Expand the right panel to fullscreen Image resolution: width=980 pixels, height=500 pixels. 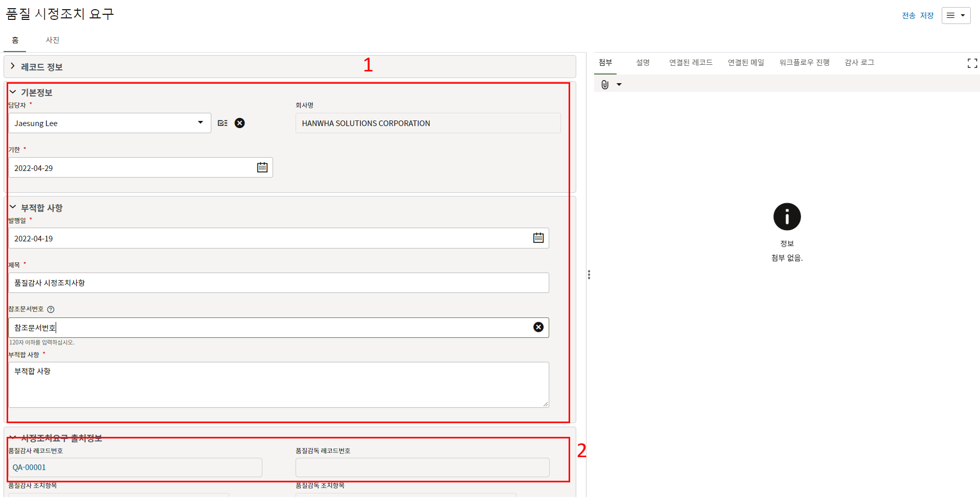coord(972,63)
